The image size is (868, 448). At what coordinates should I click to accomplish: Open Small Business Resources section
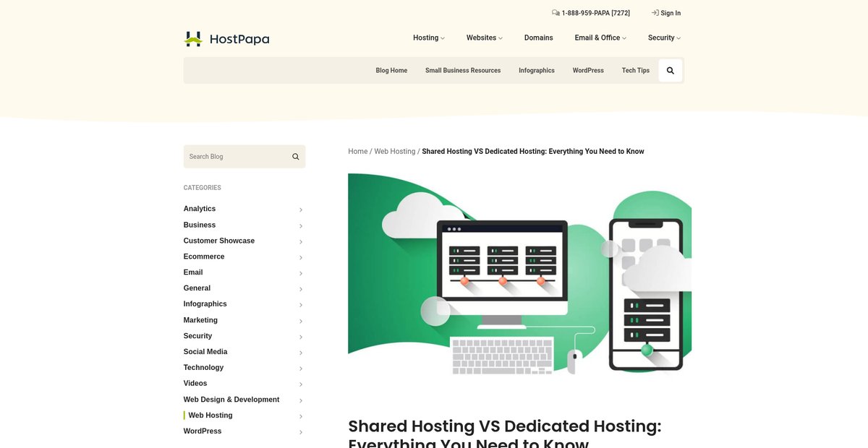coord(463,71)
